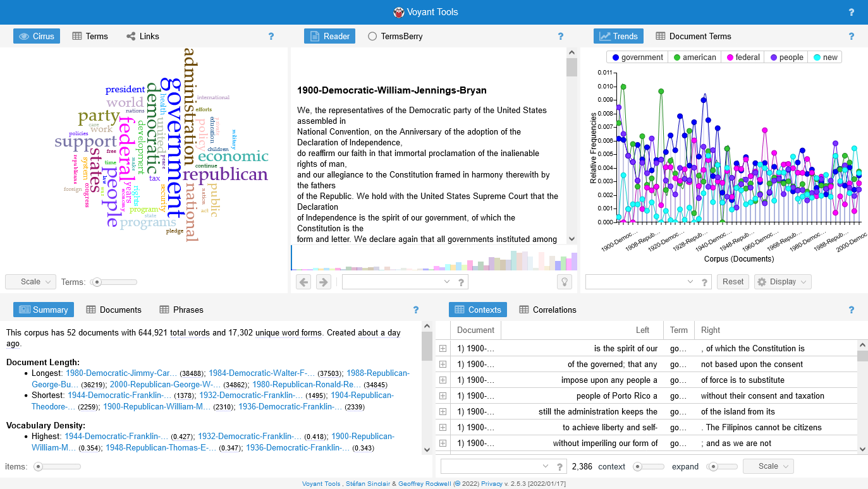868x489 pixels.
Task: Adjust the Contexts context slider
Action: (x=649, y=467)
